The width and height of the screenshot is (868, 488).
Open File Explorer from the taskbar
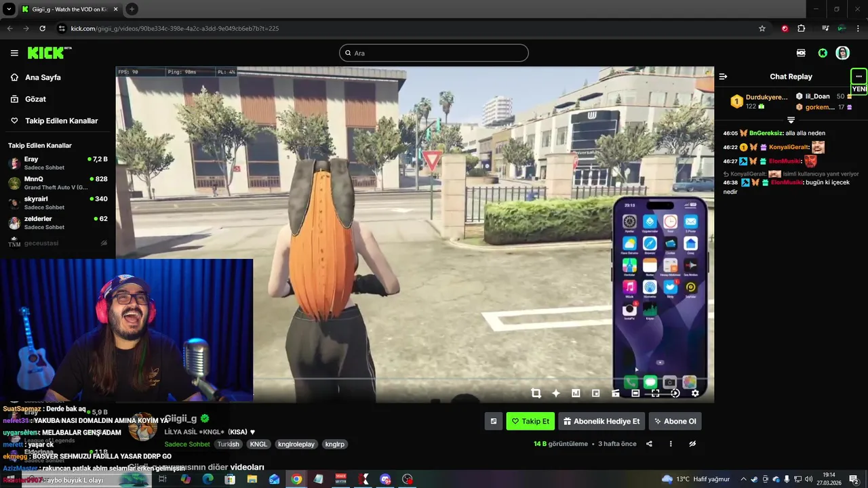[252, 479]
